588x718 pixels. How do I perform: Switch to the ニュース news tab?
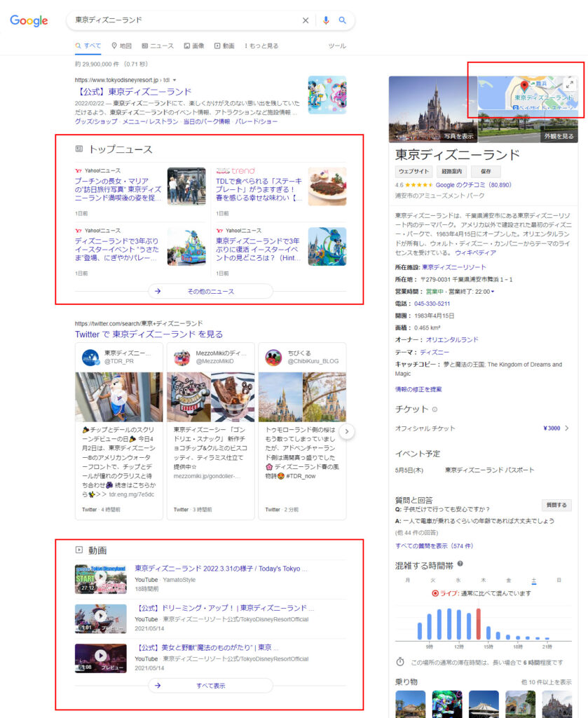click(x=158, y=46)
